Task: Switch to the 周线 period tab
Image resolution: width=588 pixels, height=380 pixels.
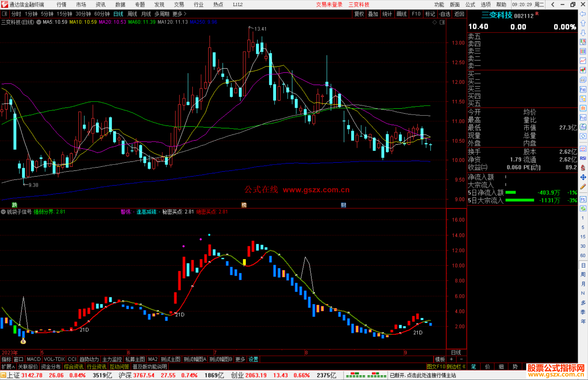Action: point(132,14)
